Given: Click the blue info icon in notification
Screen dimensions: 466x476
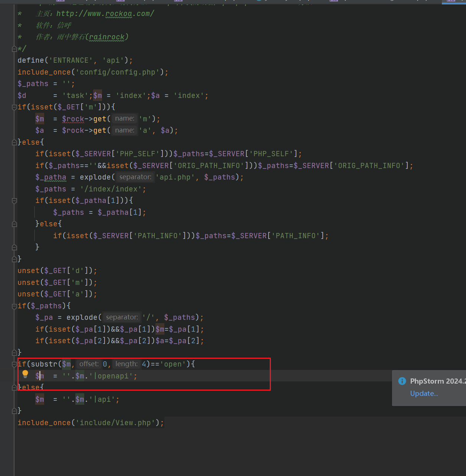Looking at the screenshot, I should coord(402,381).
